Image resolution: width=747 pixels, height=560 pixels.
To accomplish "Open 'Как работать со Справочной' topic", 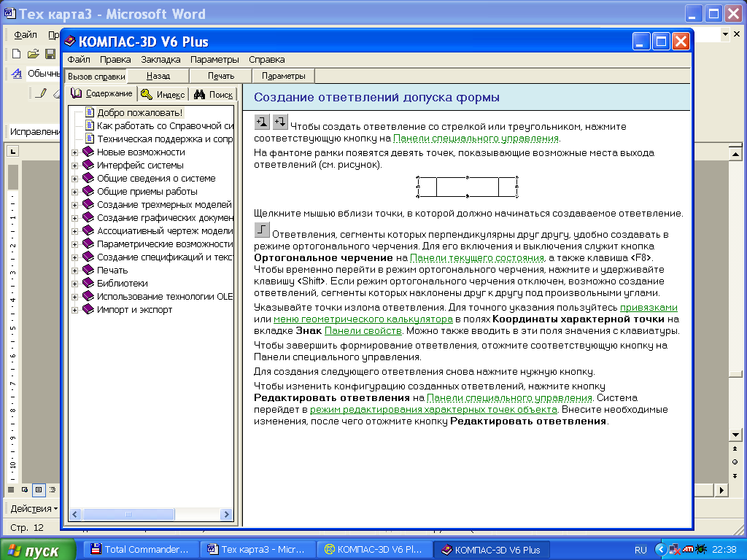I will 165,125.
